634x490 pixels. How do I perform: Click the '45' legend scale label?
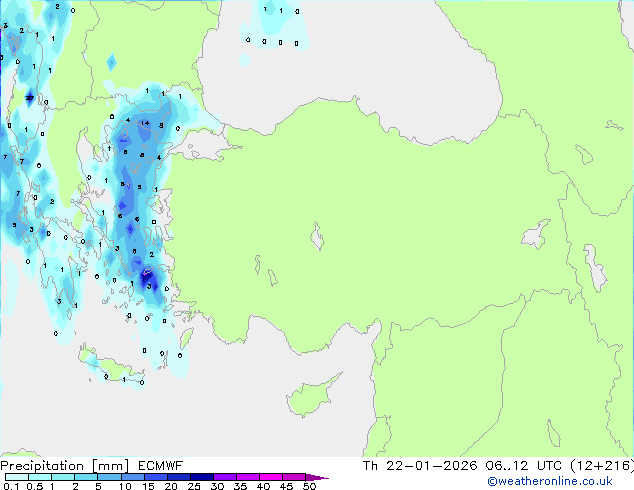(x=286, y=486)
